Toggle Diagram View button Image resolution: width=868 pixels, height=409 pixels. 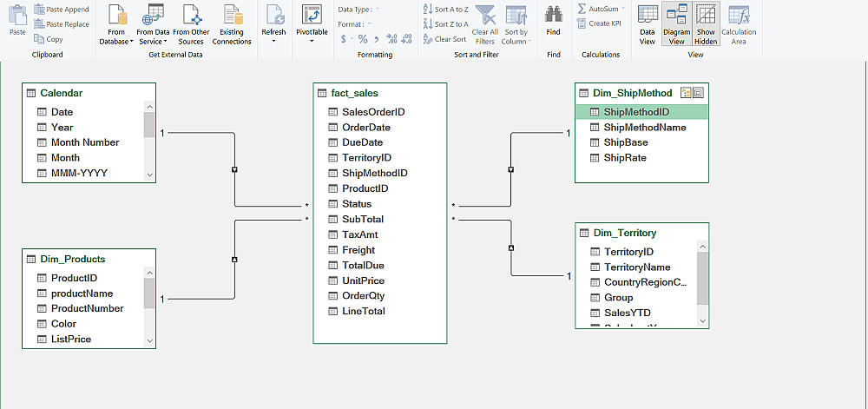(x=676, y=24)
